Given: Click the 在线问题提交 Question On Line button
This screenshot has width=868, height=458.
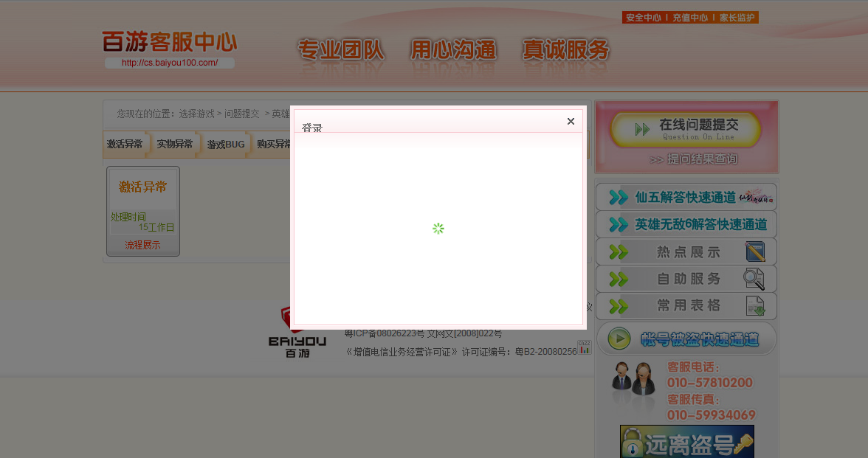Looking at the screenshot, I should pyautogui.click(x=686, y=129).
